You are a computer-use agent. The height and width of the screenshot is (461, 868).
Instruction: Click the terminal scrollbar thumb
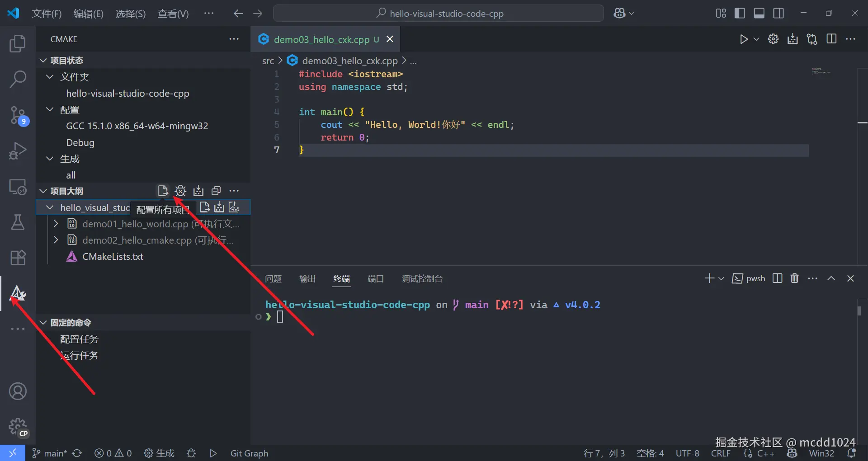pos(859,311)
